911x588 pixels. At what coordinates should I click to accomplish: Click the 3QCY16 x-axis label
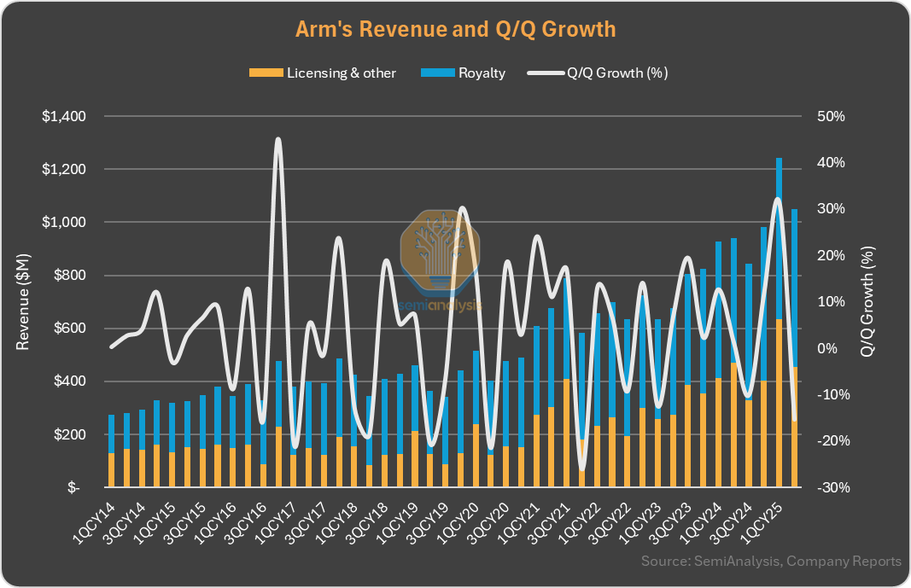[247, 524]
